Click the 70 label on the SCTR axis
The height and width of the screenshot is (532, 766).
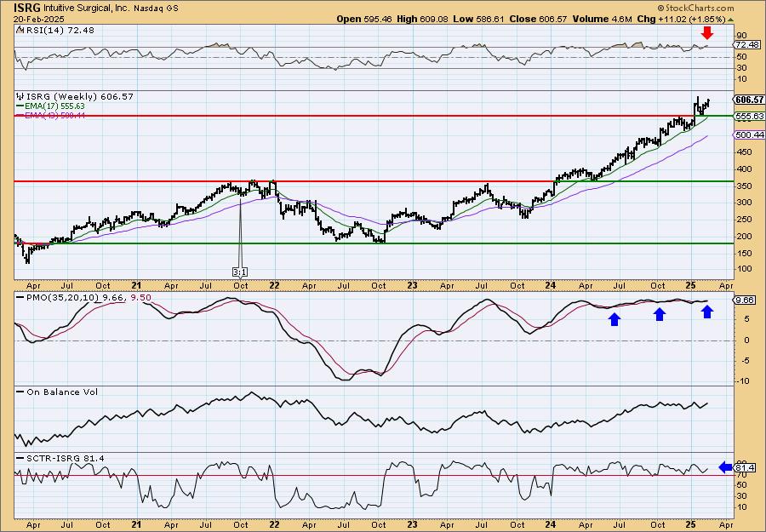[x=741, y=474]
